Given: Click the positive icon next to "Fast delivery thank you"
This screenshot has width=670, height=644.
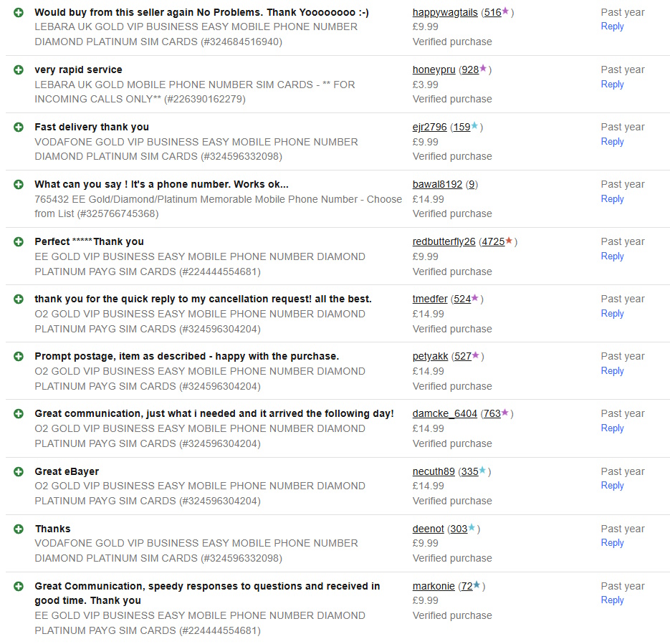Looking at the screenshot, I should [x=19, y=127].
